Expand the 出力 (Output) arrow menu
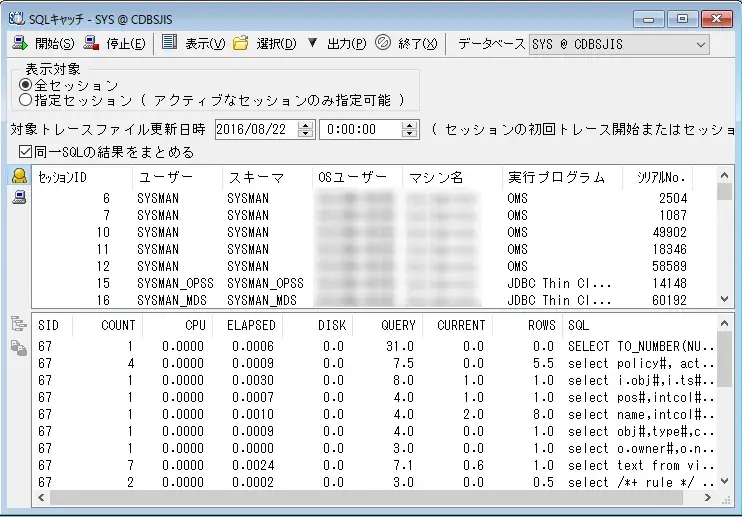The width and height of the screenshot is (742, 517). click(312, 43)
